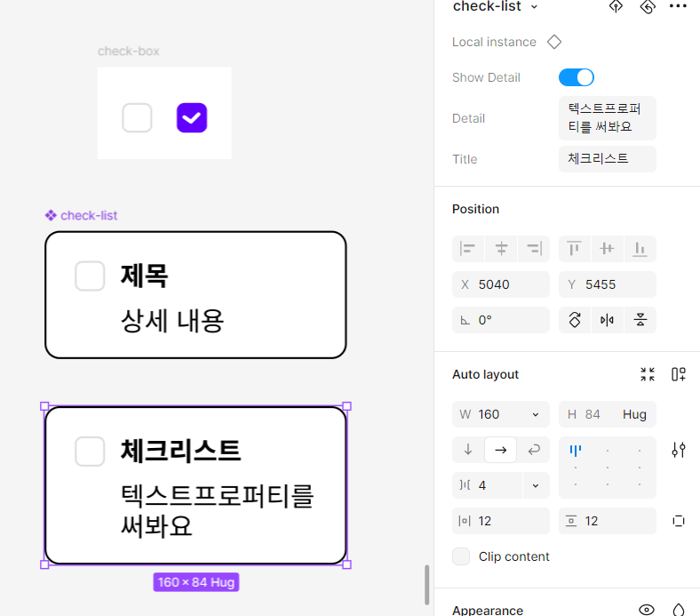The image size is (700, 616).
Task: Click individual padding icon
Action: pyautogui.click(x=679, y=521)
